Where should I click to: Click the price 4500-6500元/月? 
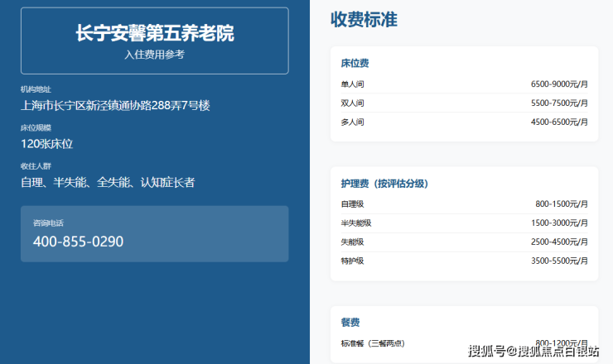(559, 122)
